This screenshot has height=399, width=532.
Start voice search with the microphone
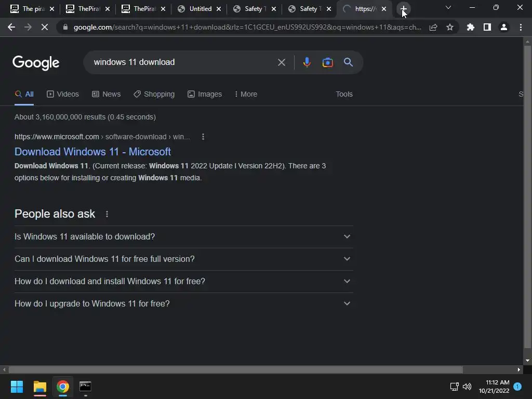click(x=307, y=62)
